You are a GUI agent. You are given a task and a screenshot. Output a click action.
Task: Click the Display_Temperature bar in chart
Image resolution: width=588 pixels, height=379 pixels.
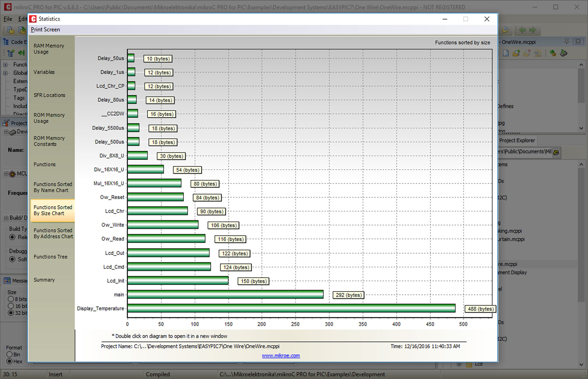tap(291, 308)
